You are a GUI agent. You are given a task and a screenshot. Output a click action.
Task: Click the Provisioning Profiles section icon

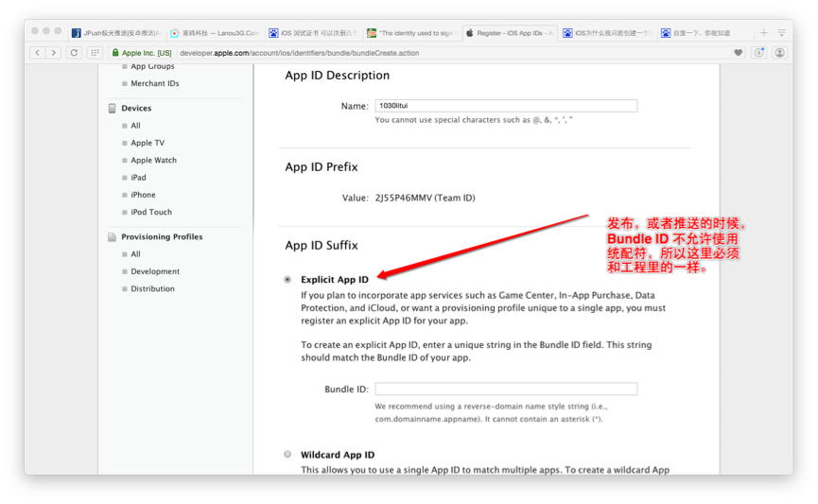point(112,236)
